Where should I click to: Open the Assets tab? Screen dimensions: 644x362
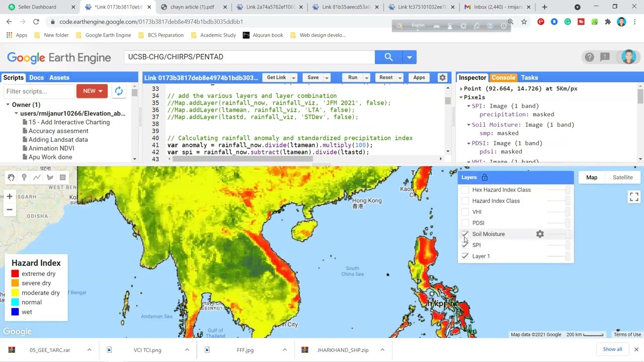59,77
